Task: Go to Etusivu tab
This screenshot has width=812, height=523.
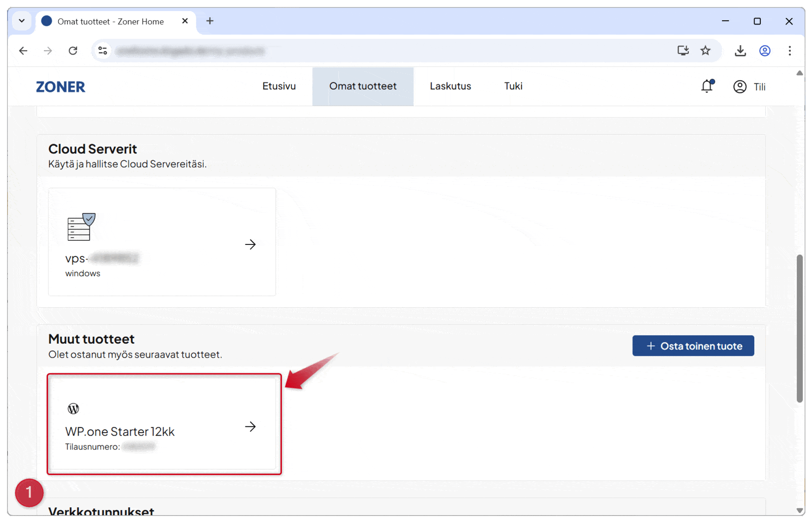Action: pyautogui.click(x=279, y=86)
